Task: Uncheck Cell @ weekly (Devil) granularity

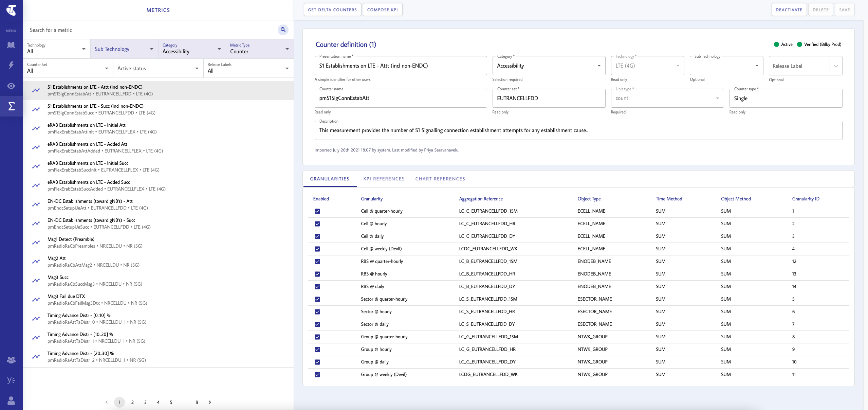Action: click(x=317, y=249)
